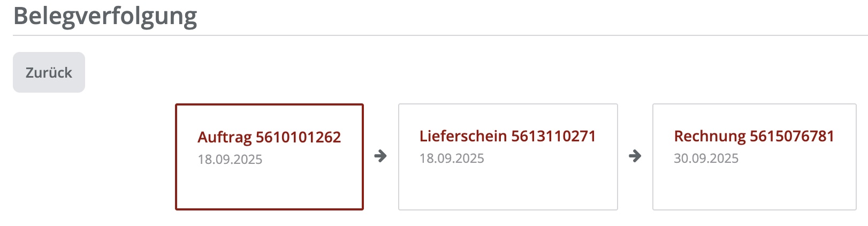Viewport: 868px width, 226px height.
Task: Click empty space below the Lieferschein date
Action: tap(507, 187)
